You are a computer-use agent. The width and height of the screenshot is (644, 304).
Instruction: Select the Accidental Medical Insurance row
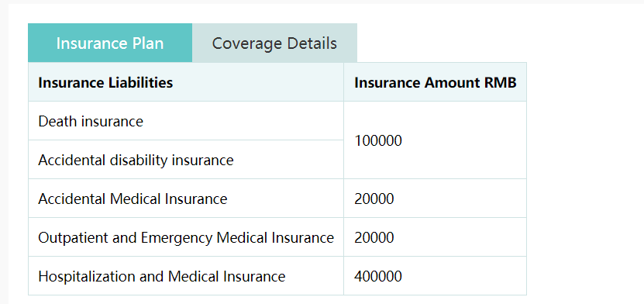coord(277,199)
